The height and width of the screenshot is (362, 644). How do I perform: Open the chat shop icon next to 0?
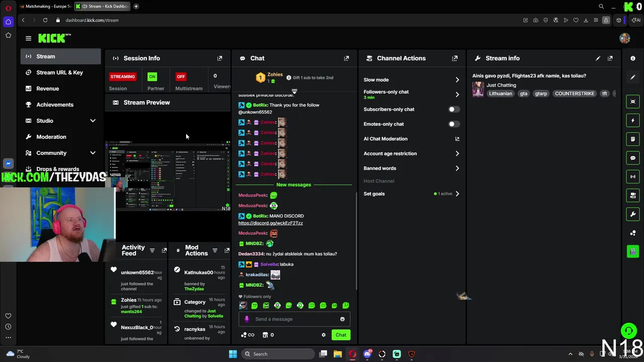coord(265,335)
